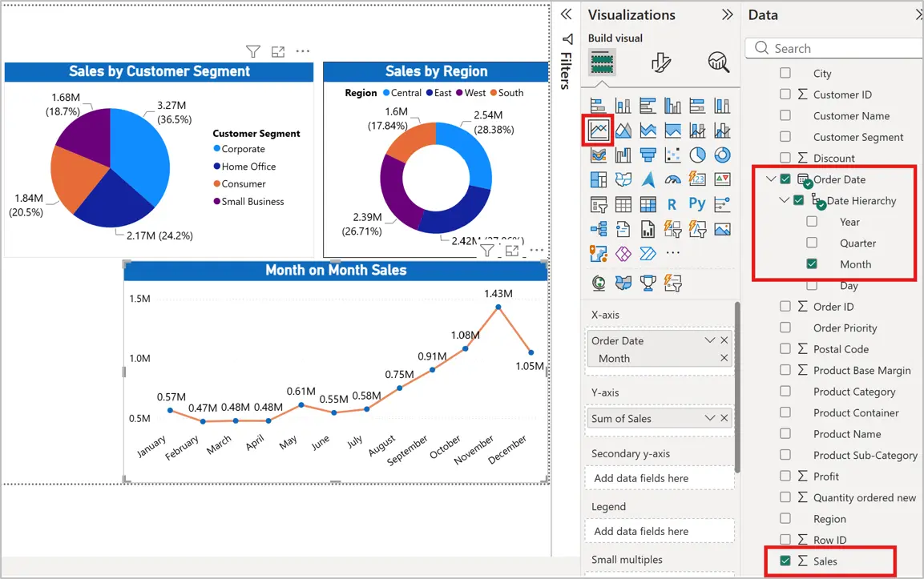Choose the pie chart visual icon
This screenshot has width=924, height=579.
[698, 155]
